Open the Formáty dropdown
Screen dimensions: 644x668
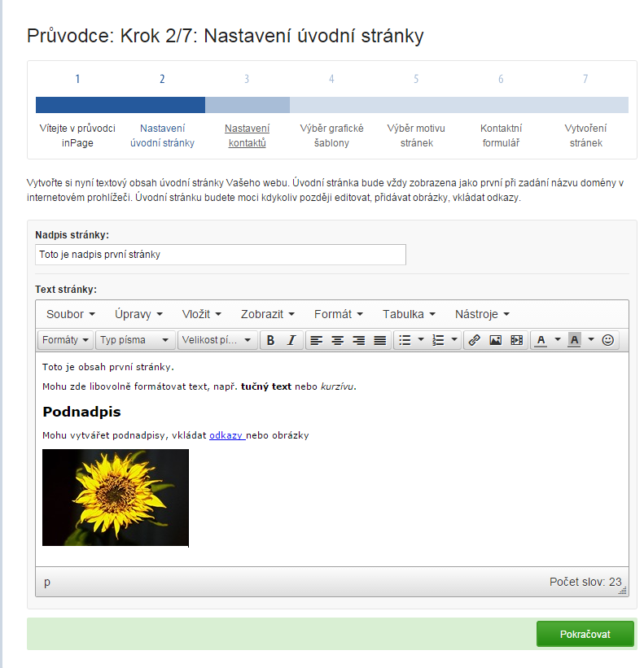[x=65, y=340]
